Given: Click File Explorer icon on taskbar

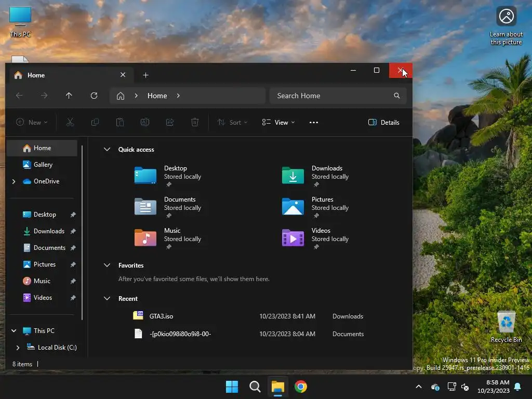Looking at the screenshot, I should coord(277,387).
